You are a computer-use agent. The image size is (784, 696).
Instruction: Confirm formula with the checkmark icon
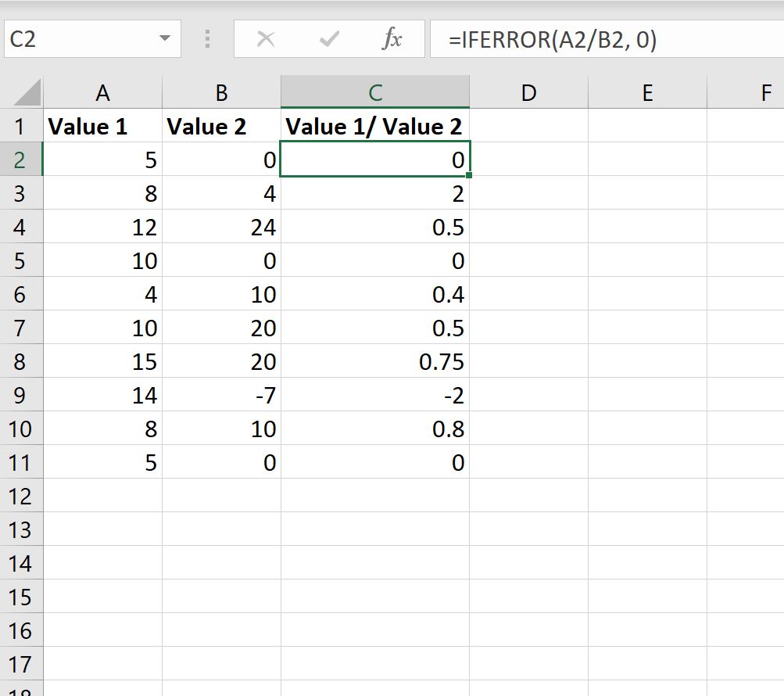point(329,39)
